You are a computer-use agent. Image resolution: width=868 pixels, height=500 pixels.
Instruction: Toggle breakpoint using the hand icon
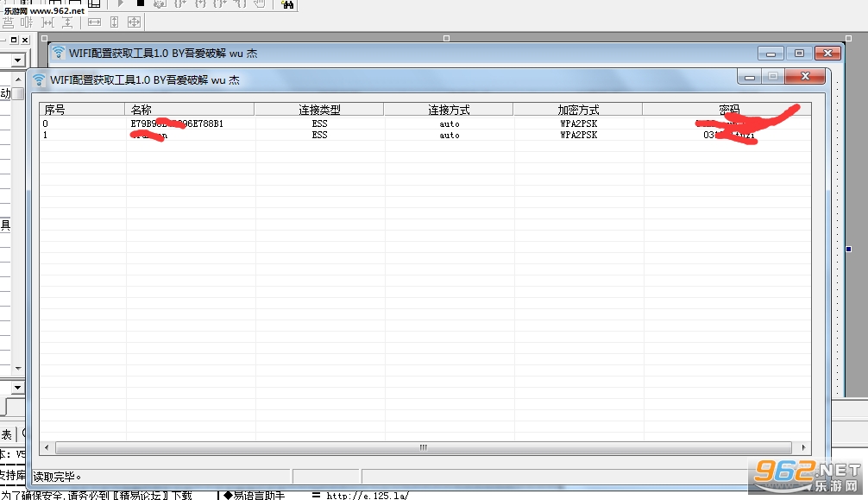[x=260, y=3]
